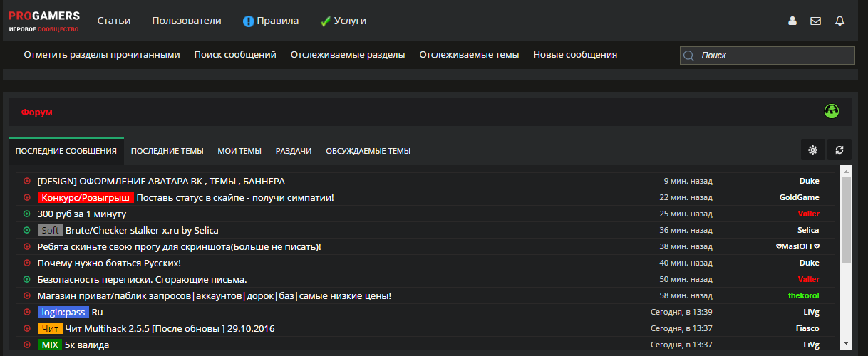This screenshot has height=356, width=868.
Task: Open the user profile icon
Action: pos(792,21)
